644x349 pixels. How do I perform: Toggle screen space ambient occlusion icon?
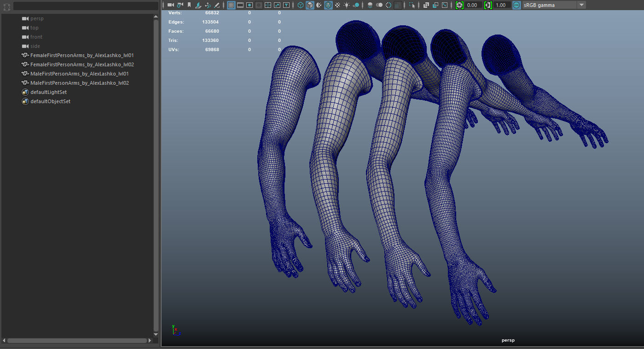pos(370,5)
